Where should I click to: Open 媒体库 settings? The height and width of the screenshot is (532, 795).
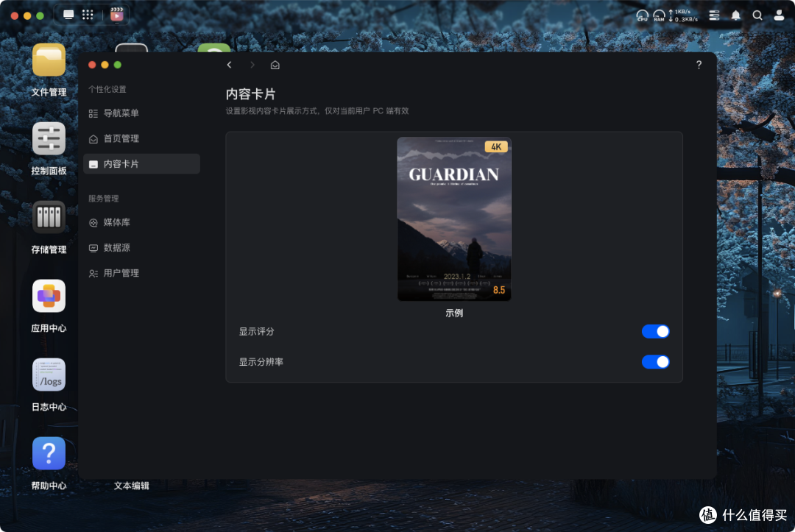141,222
